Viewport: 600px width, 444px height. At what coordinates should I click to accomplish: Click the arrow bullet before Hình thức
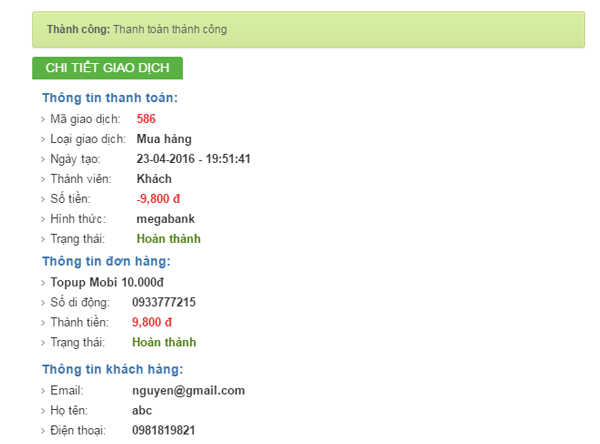point(43,219)
